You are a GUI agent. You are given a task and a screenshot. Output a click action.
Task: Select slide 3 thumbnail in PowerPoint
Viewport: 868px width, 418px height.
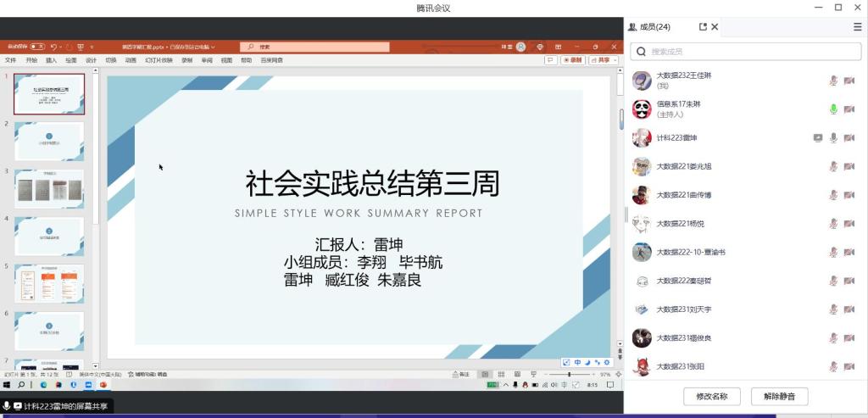49,188
